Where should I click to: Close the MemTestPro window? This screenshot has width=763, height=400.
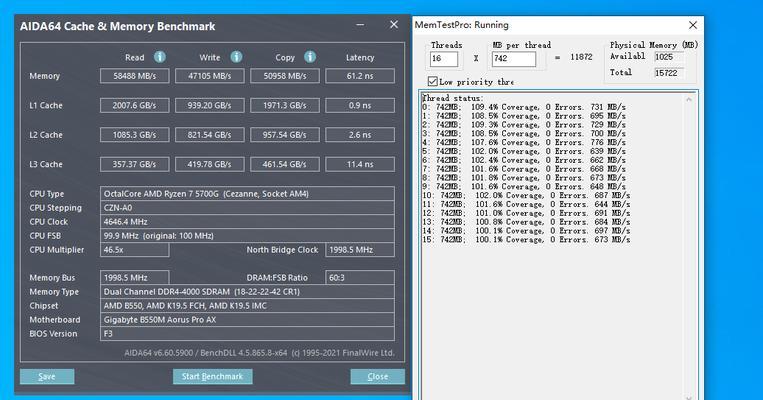click(x=693, y=25)
